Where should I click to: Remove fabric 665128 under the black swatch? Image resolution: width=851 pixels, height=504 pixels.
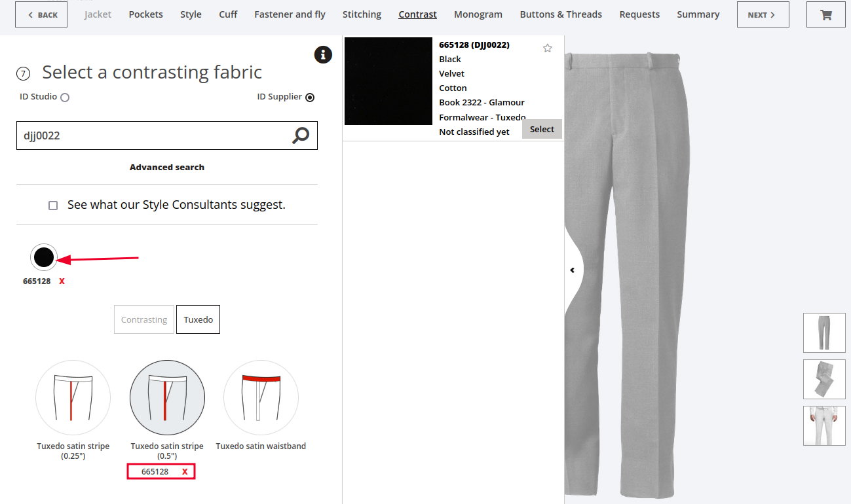point(62,281)
